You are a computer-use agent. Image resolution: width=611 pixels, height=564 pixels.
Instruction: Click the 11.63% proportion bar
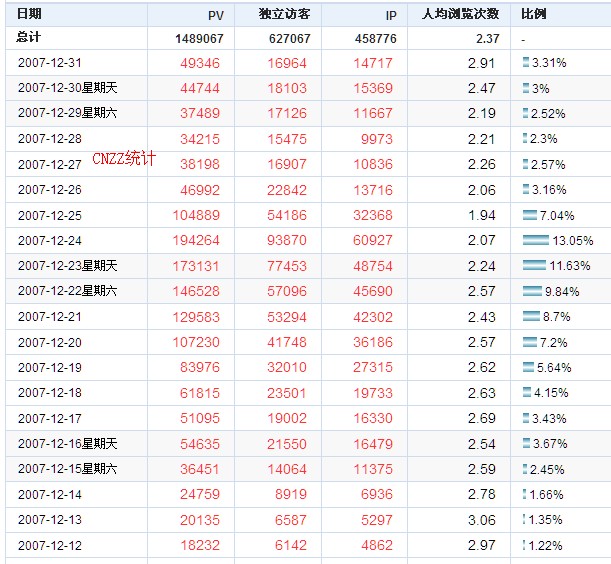pos(534,265)
